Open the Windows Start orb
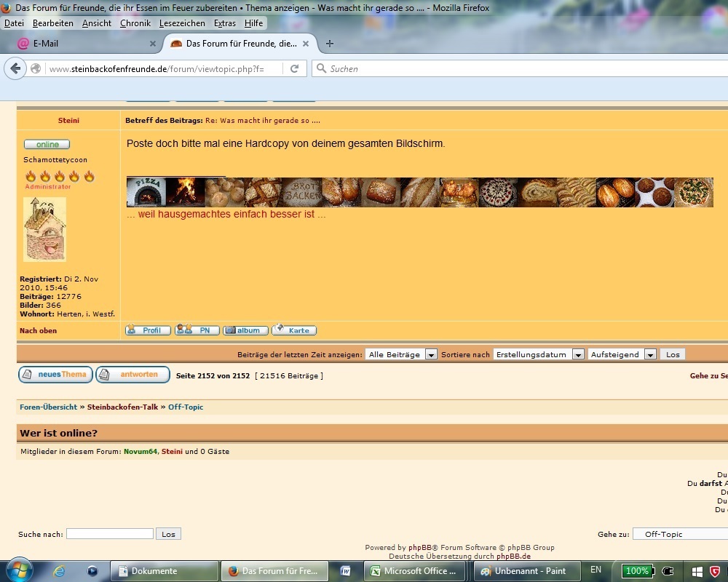728x582 pixels. (x=19, y=570)
